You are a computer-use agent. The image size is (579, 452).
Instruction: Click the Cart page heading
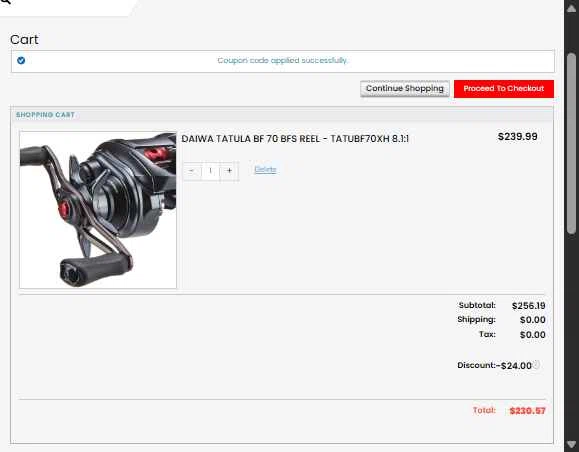(x=24, y=40)
